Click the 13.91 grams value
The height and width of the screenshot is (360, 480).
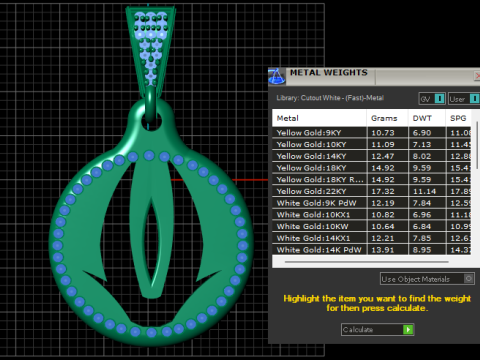point(383,250)
